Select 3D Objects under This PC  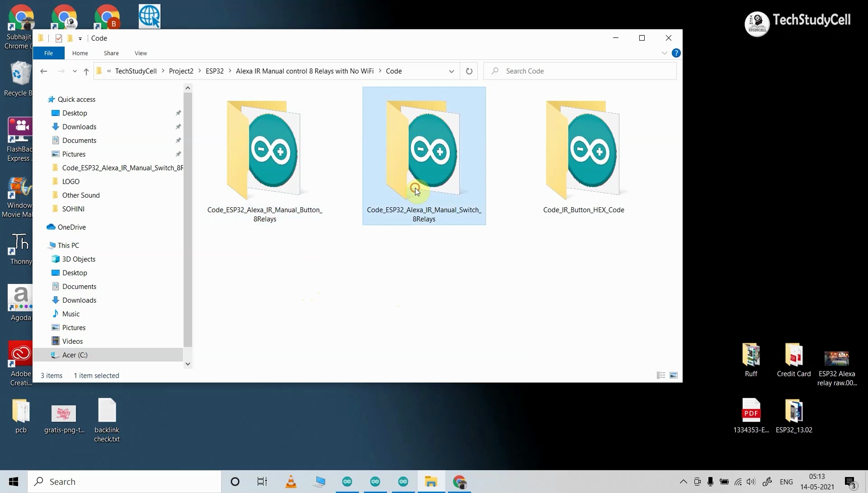[x=79, y=259]
